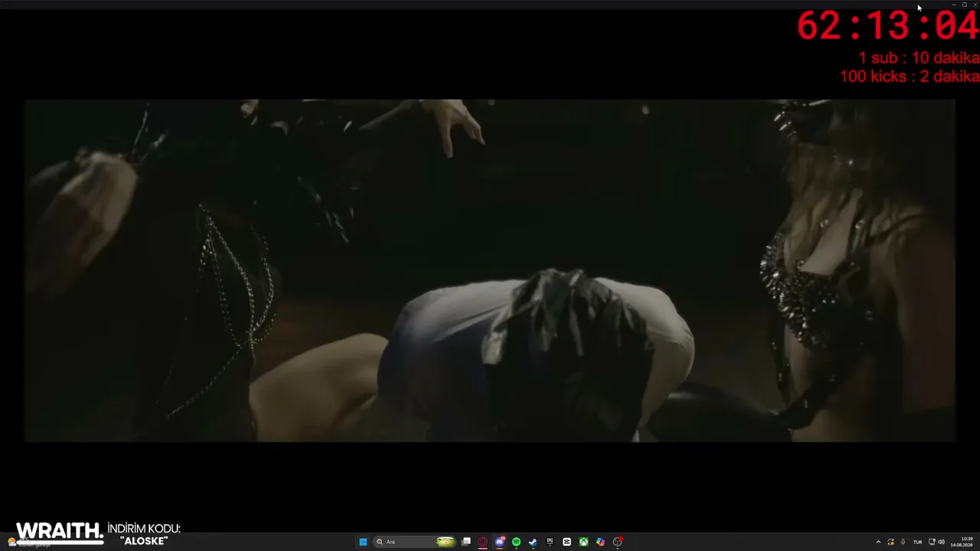Open the weather widget on the taskbar

[29, 542]
